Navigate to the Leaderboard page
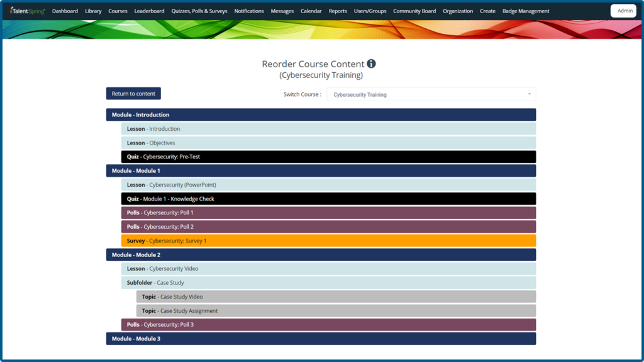Screen dimensions: 644x362 149,11
